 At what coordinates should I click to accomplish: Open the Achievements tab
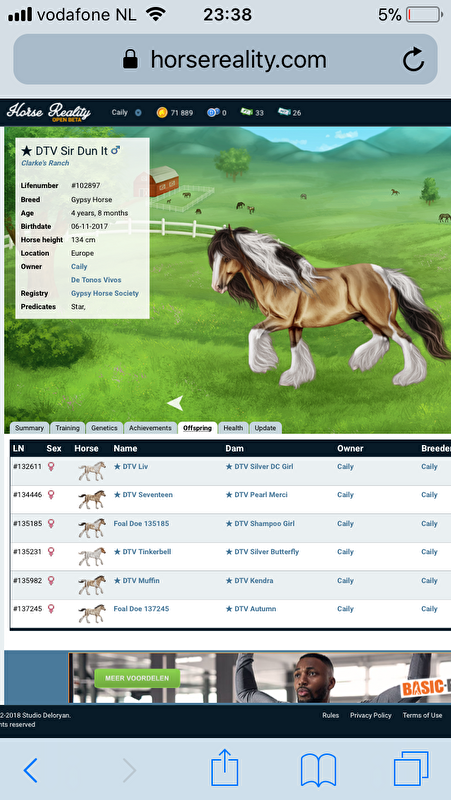pos(150,428)
